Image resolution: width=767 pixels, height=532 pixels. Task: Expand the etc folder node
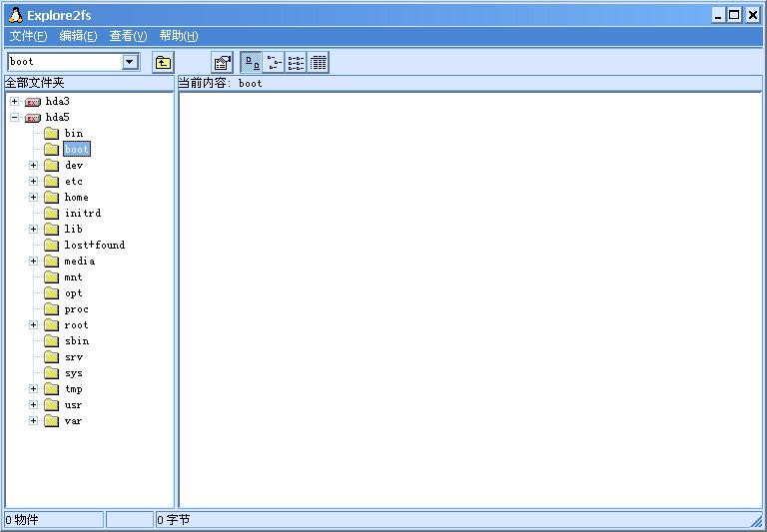(33, 182)
